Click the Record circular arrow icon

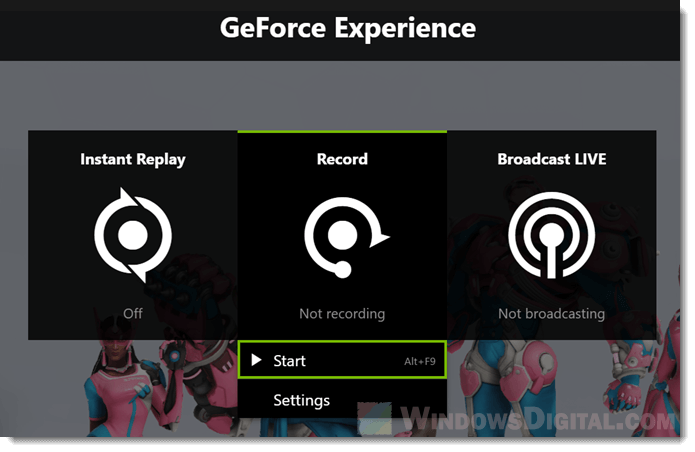pos(346,238)
